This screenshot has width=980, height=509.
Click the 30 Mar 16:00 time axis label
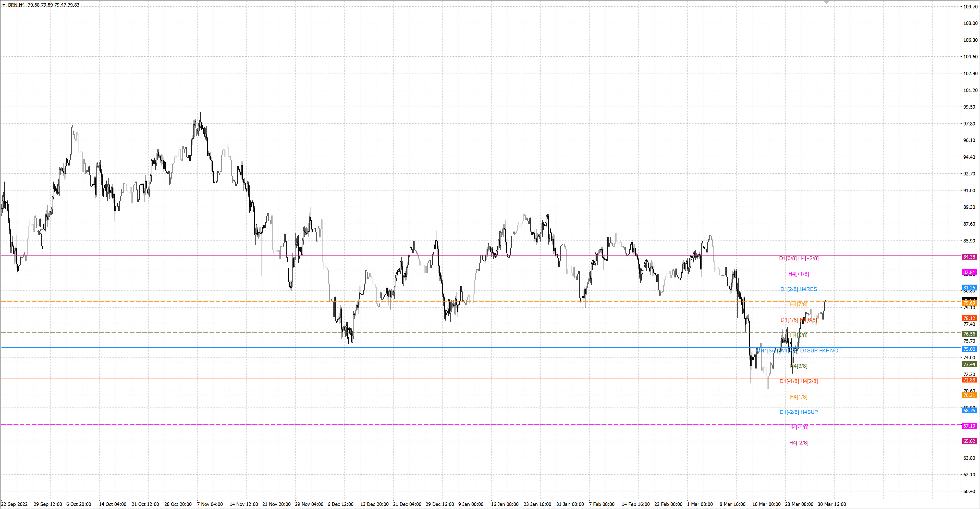(832, 504)
